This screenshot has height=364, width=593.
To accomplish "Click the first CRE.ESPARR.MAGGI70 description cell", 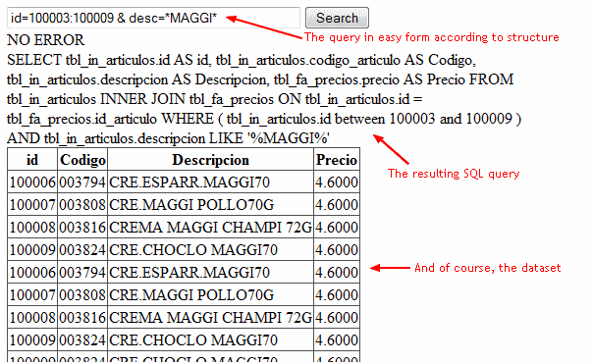I will (211, 182).
